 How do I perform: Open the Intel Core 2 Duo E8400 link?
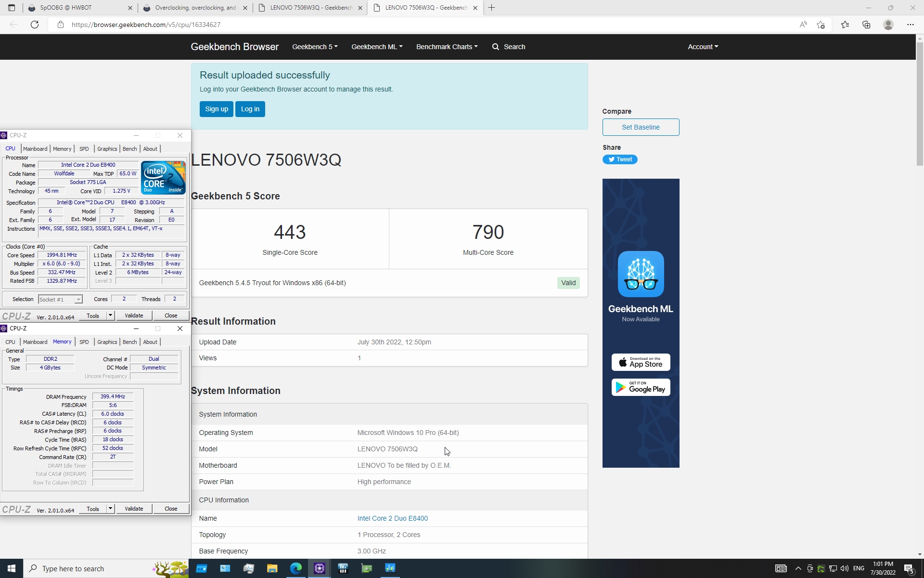tap(392, 518)
